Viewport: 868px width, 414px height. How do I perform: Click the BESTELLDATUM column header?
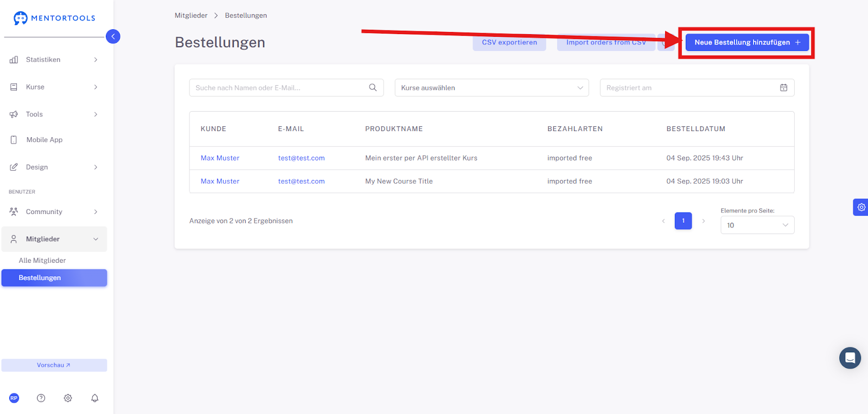pyautogui.click(x=695, y=129)
